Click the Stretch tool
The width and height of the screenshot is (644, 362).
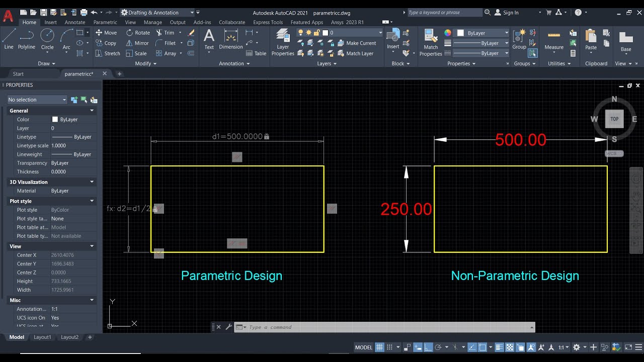pyautogui.click(x=108, y=53)
